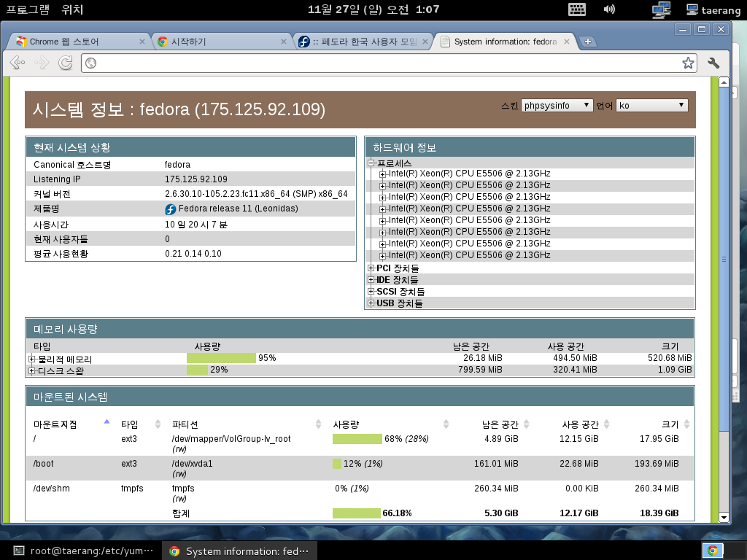Click the Fedora logo beside release name
Screen dimensions: 747x560
point(170,209)
